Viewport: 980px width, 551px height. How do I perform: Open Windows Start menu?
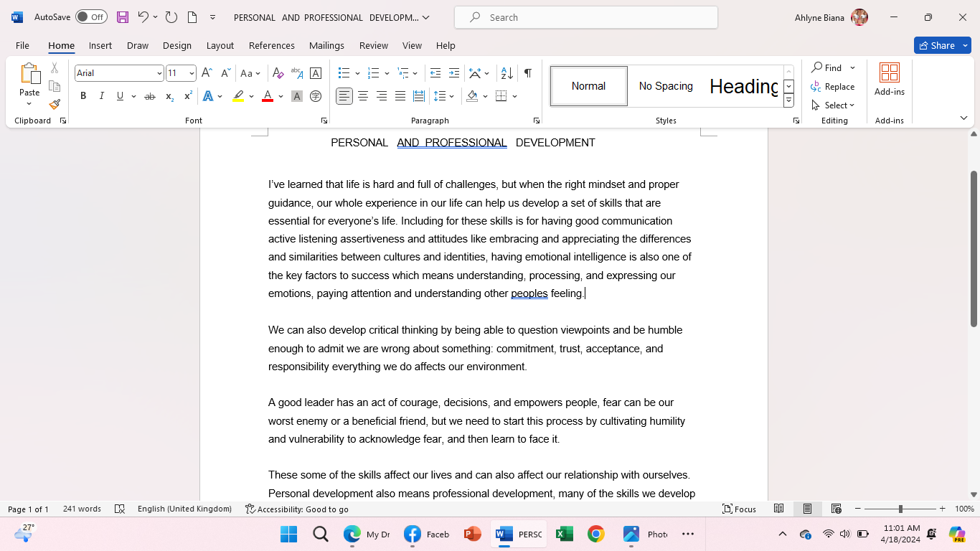pos(289,534)
